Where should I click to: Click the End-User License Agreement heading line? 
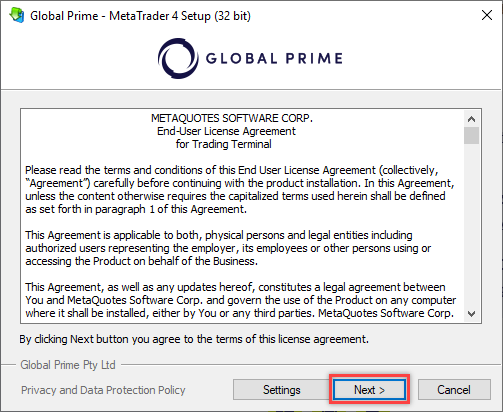coord(226,131)
